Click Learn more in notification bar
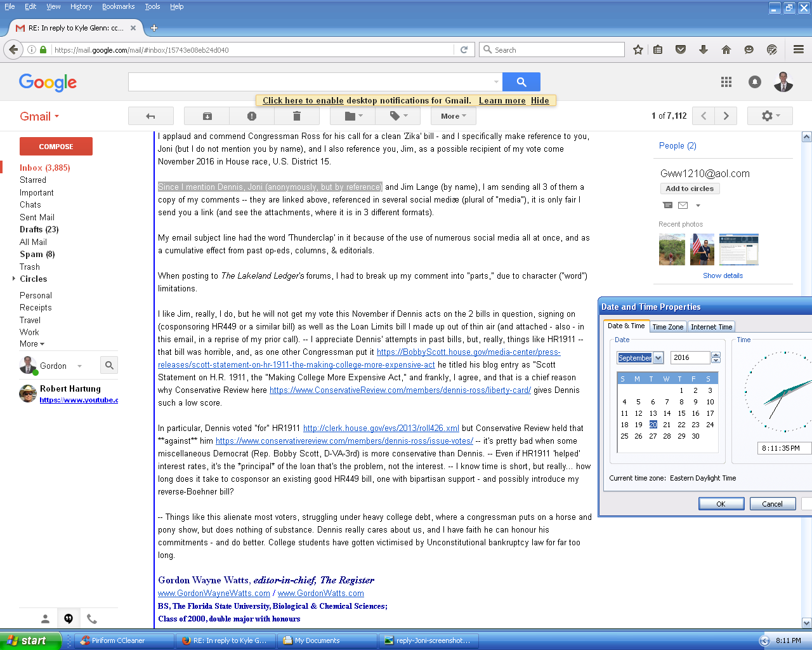This screenshot has width=812, height=650. [x=502, y=100]
